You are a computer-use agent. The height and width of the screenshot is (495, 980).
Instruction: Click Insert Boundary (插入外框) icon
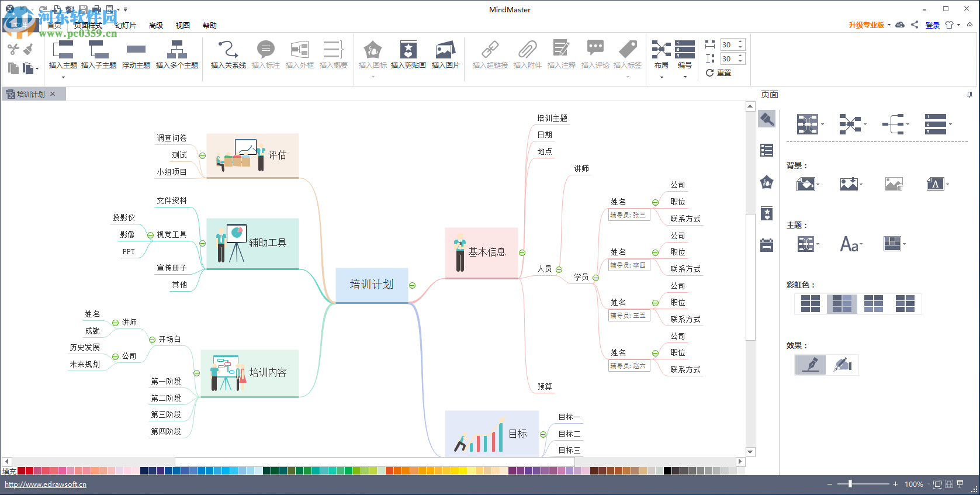(x=299, y=49)
